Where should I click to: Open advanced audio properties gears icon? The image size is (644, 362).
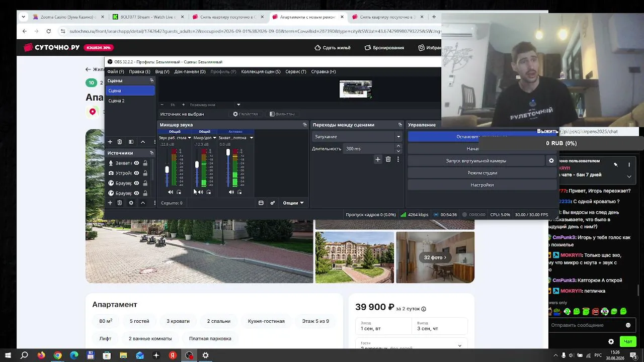coord(273,203)
